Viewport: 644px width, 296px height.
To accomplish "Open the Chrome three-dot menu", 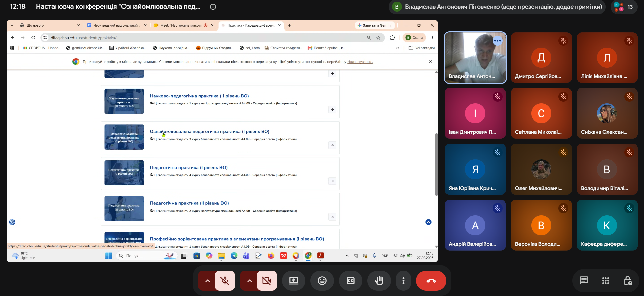I will pyautogui.click(x=432, y=38).
